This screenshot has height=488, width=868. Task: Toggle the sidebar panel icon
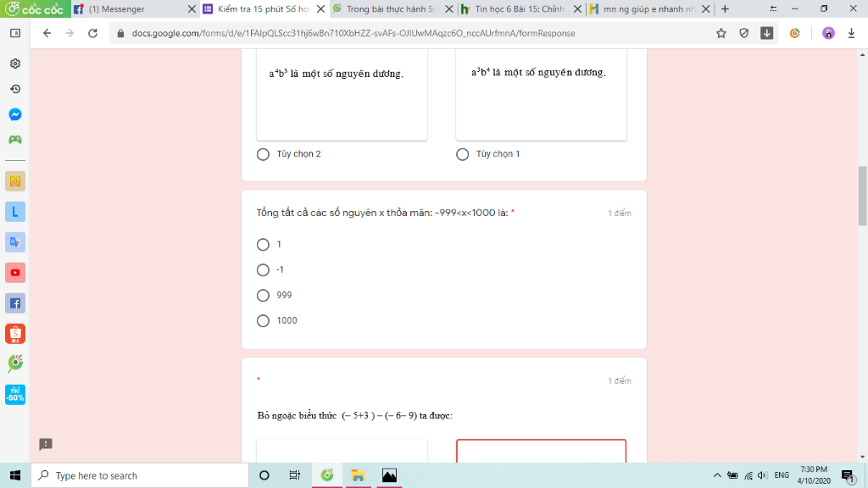click(x=15, y=33)
